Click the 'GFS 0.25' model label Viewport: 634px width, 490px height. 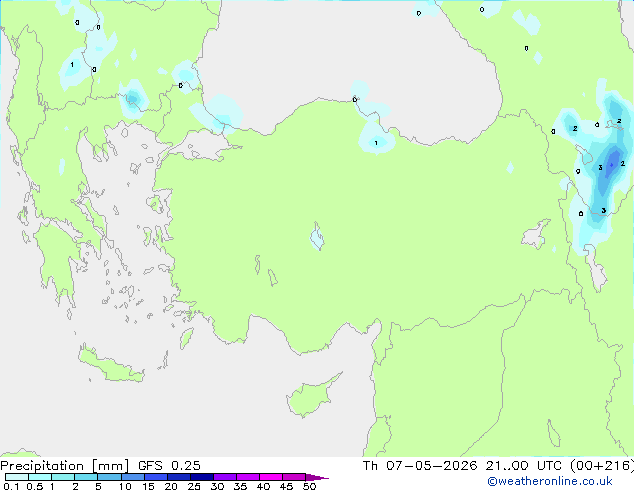(169, 466)
